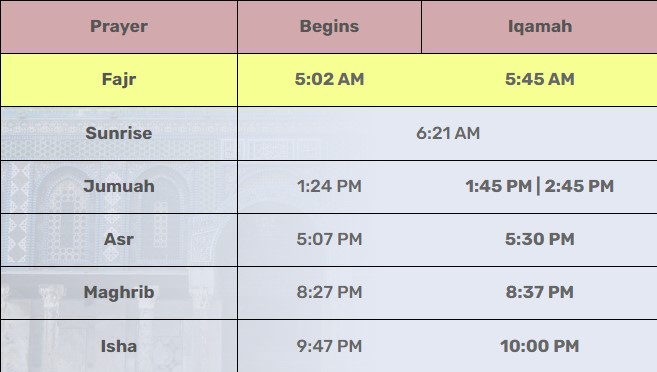Click Jumuah iqamah 1:45 PM | 2:45 PM

tap(540, 186)
